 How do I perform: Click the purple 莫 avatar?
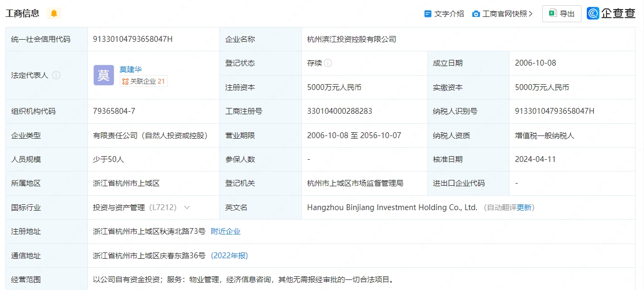(103, 75)
